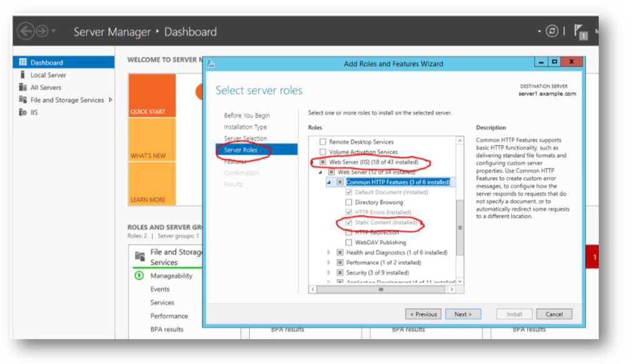Open Events in File and Storage tile
Screen dimensions: 633x364
pyautogui.click(x=160, y=289)
